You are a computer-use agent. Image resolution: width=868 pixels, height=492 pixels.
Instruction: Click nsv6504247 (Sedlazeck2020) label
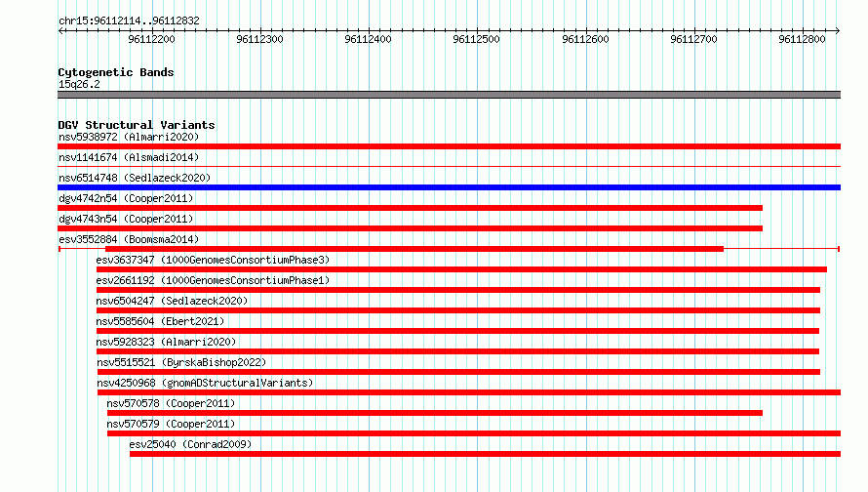[172, 301]
